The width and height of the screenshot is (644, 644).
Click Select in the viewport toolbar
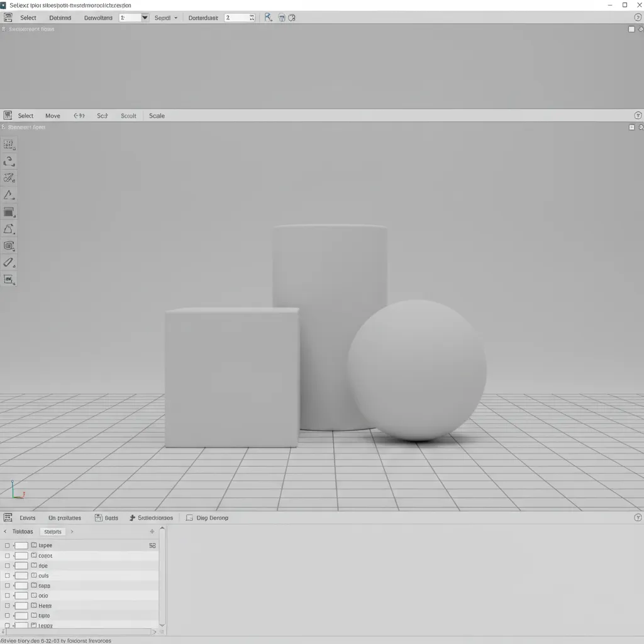[x=25, y=116]
